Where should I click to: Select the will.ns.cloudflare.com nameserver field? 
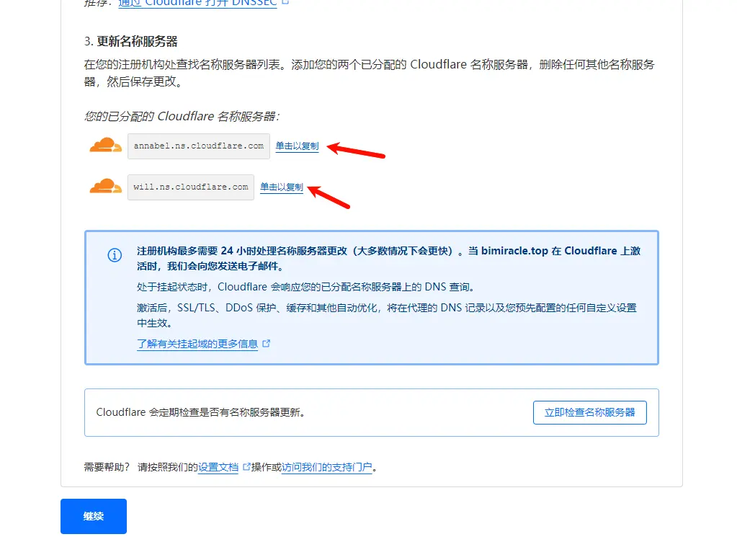point(191,187)
